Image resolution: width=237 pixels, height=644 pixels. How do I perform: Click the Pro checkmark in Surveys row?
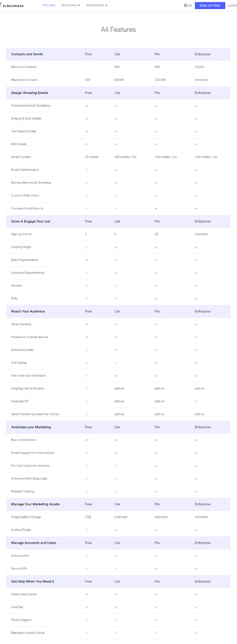pyautogui.click(x=156, y=286)
